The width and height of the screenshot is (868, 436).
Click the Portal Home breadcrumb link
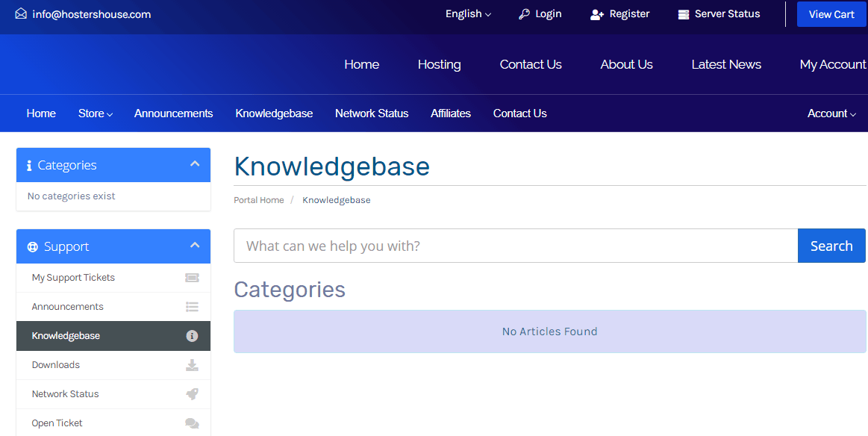click(258, 200)
